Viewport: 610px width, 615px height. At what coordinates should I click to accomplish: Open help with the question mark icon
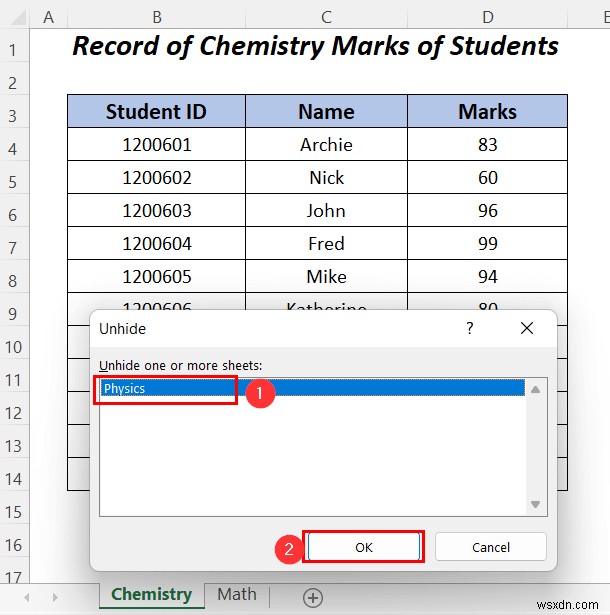point(470,328)
